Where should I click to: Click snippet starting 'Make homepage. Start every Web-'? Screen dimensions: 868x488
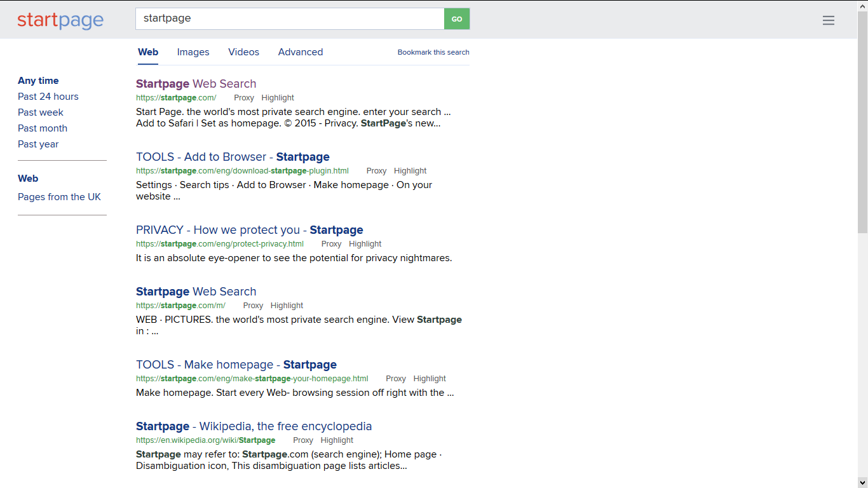click(x=295, y=393)
